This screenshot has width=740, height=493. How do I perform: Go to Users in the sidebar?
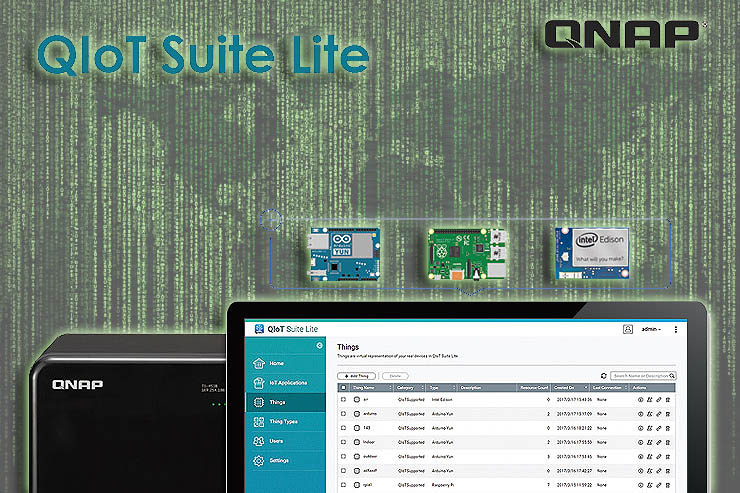click(276, 440)
